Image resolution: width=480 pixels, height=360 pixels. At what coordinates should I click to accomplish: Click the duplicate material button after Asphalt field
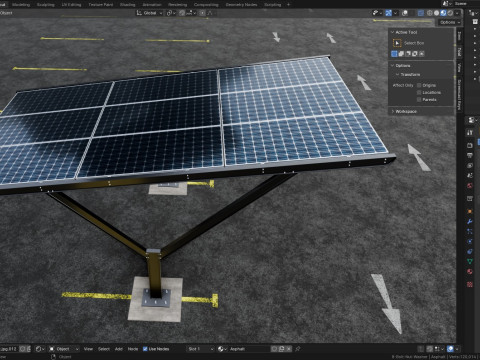coord(282,349)
